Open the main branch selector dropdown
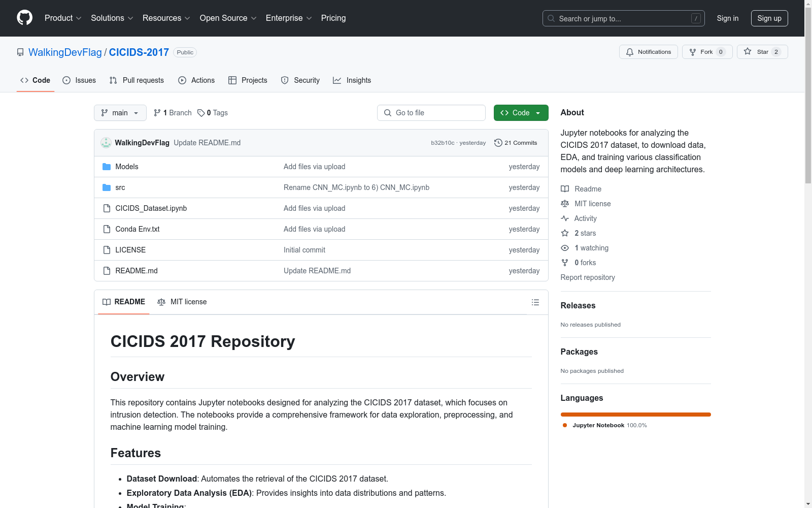Viewport: 812px width, 508px height. (x=120, y=113)
